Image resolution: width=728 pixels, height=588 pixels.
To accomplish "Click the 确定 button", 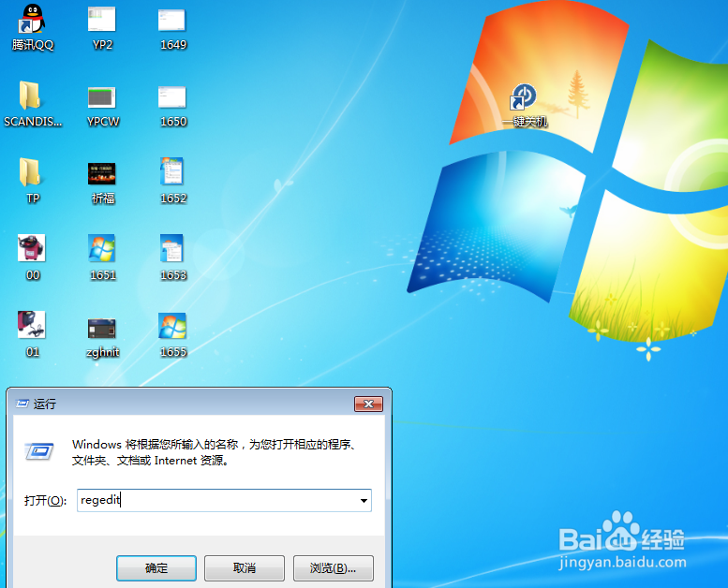I will (x=156, y=568).
